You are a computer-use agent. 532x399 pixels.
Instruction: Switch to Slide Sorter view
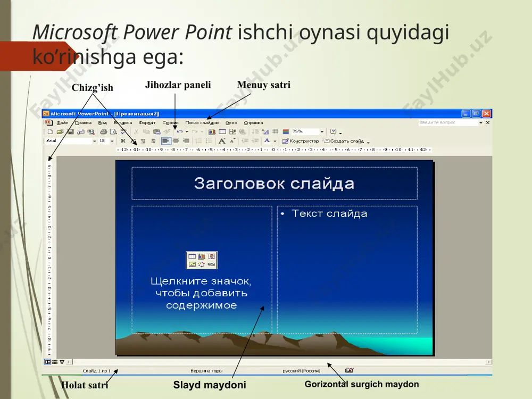pos(55,362)
